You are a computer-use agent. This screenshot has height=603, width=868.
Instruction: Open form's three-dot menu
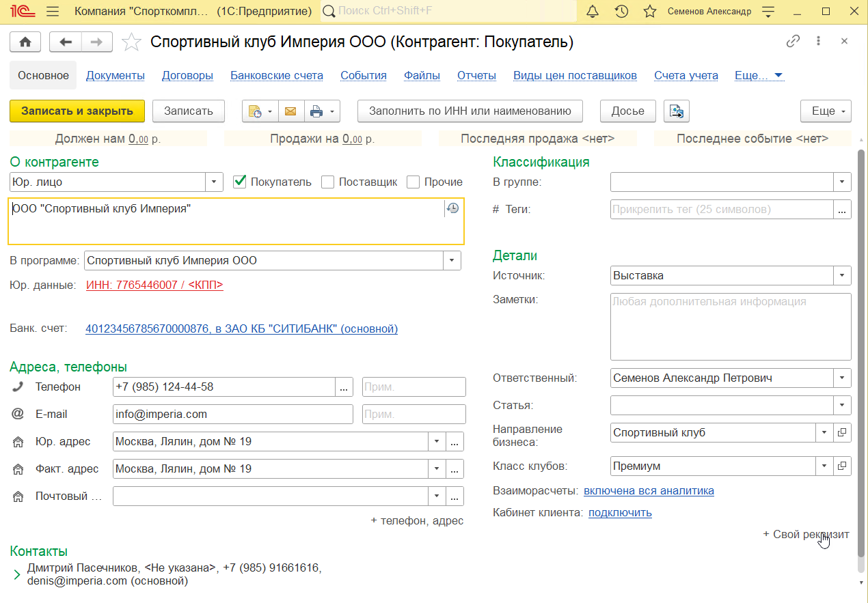pos(819,42)
